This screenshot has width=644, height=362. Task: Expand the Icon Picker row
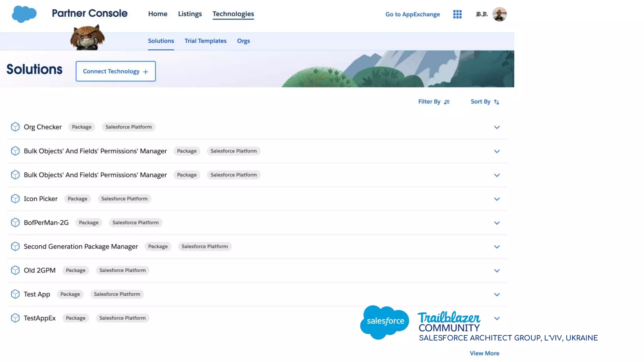(x=497, y=199)
